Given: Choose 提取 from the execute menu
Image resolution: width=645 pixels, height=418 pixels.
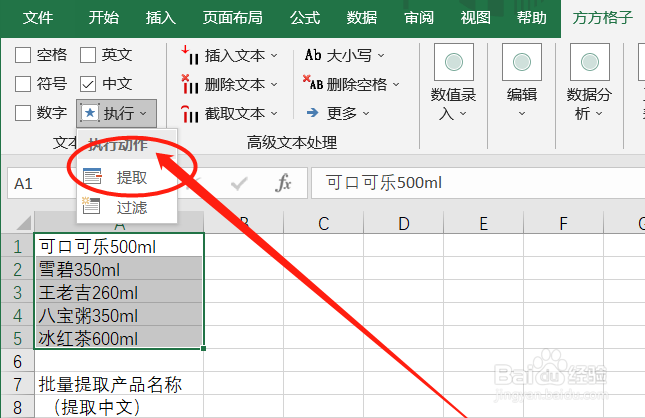Looking at the screenshot, I should (x=127, y=177).
